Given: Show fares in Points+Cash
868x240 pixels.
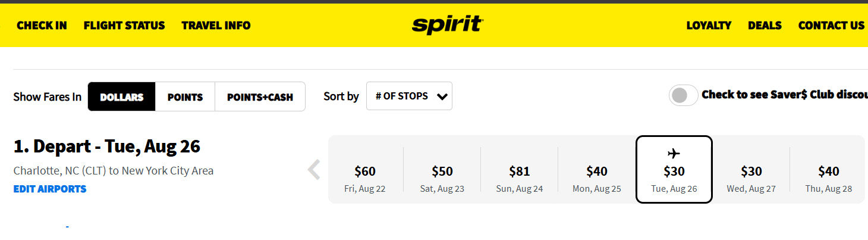Looking at the screenshot, I should tap(260, 96).
